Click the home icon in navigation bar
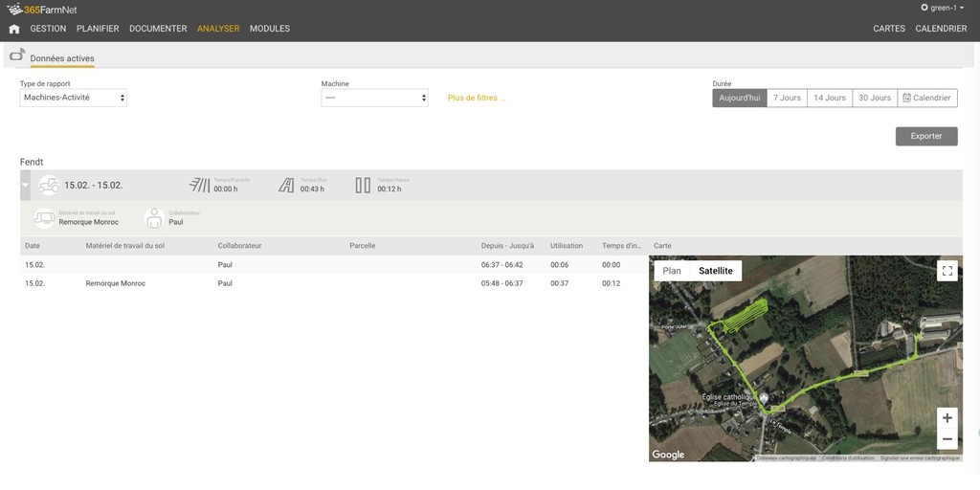Image resolution: width=980 pixels, height=490 pixels. pos(13,29)
